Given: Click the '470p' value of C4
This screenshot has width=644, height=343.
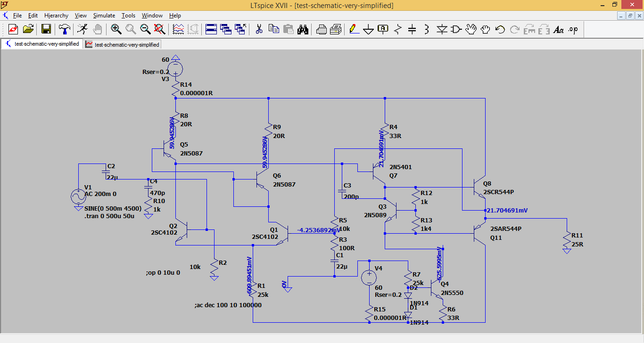Looking at the screenshot, I should (x=157, y=193).
